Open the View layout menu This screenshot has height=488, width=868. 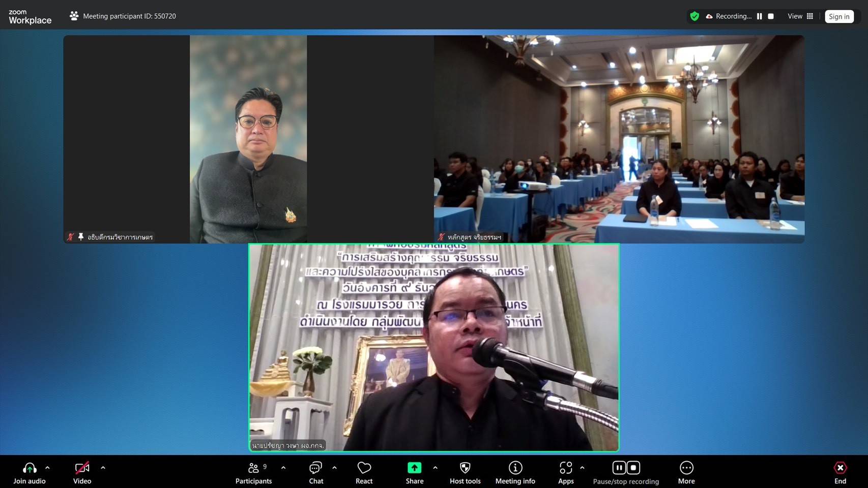pos(800,16)
